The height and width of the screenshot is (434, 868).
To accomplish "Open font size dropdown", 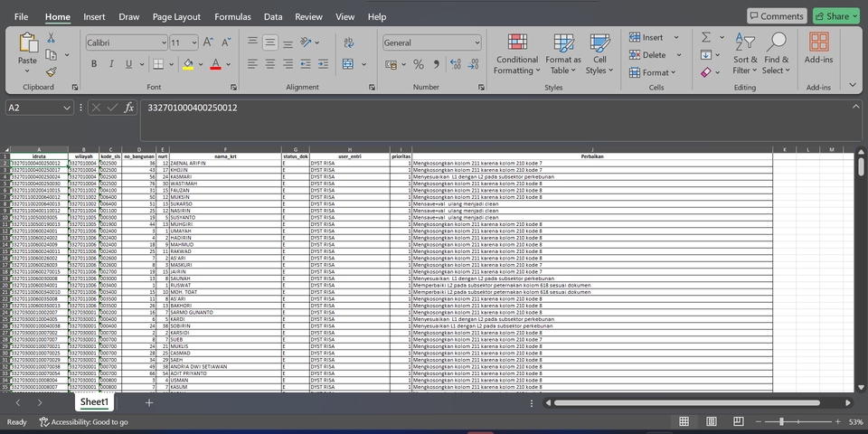I will coord(194,42).
